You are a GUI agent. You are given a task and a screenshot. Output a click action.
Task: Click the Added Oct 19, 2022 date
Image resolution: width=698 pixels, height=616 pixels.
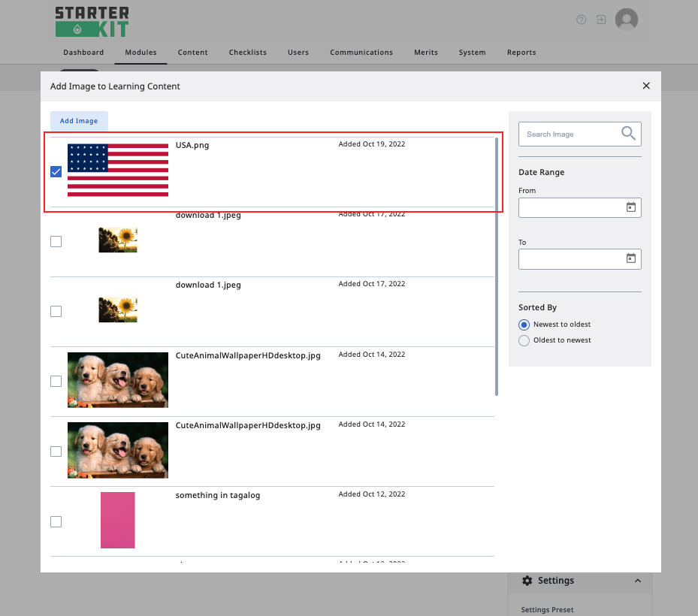pos(372,143)
